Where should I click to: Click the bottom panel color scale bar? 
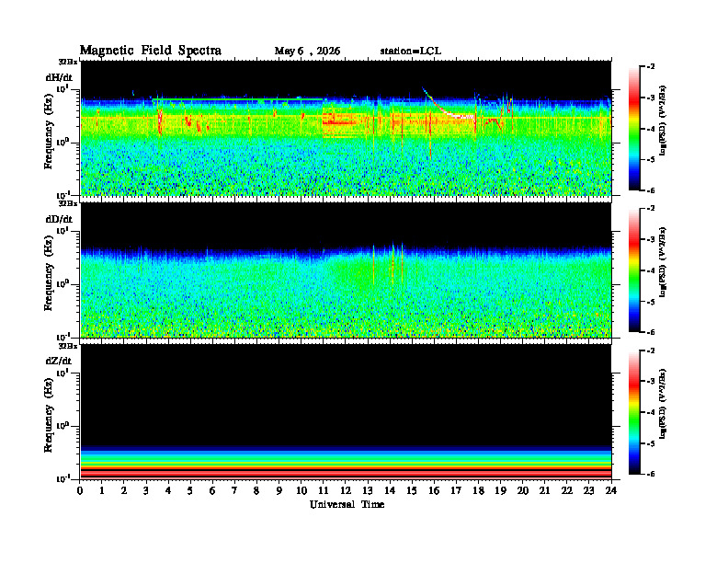click(633, 412)
